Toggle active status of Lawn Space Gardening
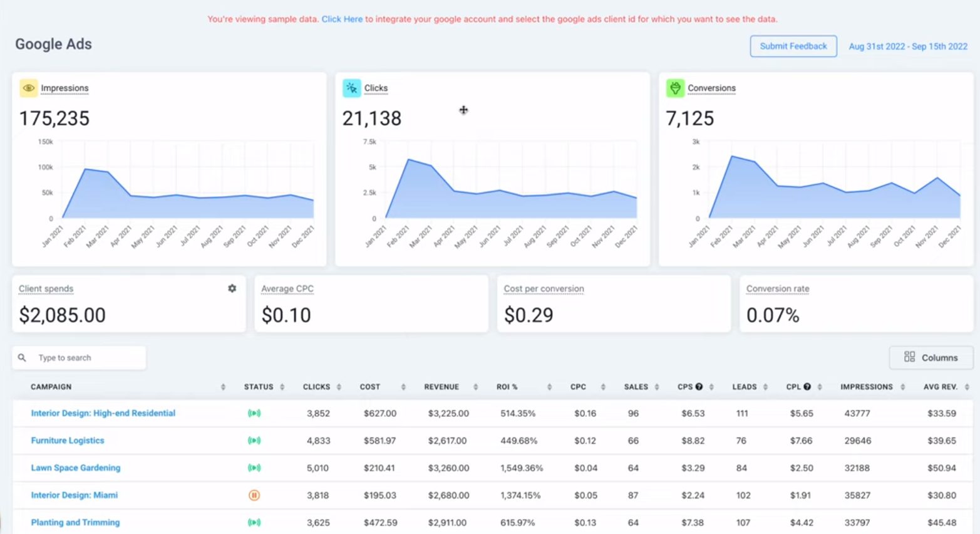This screenshot has width=980, height=534. point(254,468)
